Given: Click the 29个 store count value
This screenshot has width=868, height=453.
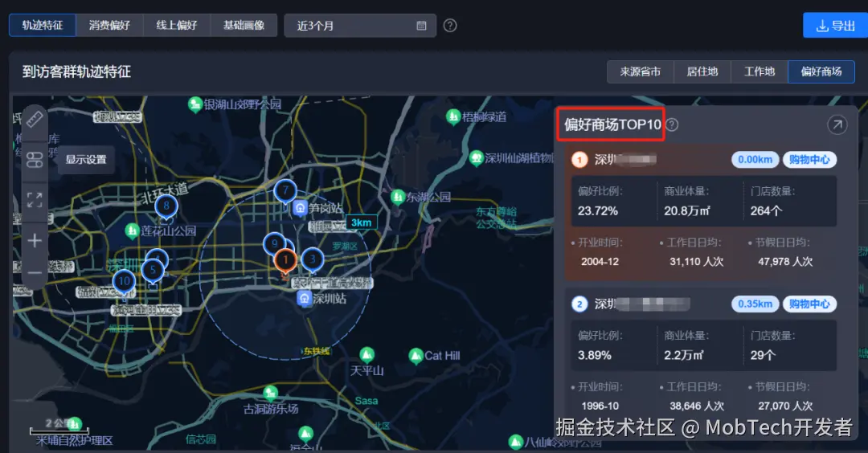Looking at the screenshot, I should point(763,356).
